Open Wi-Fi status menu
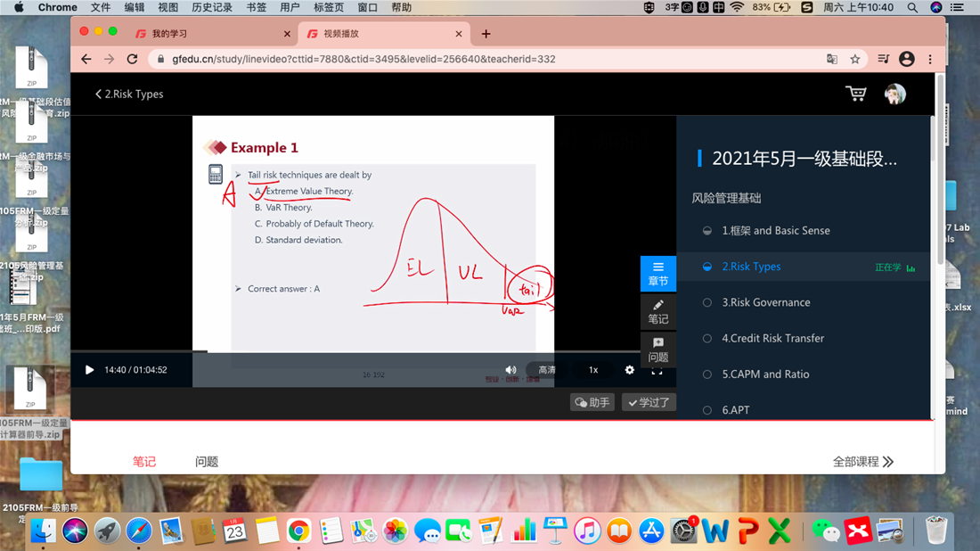Image resolution: width=980 pixels, height=551 pixels. (737, 7)
